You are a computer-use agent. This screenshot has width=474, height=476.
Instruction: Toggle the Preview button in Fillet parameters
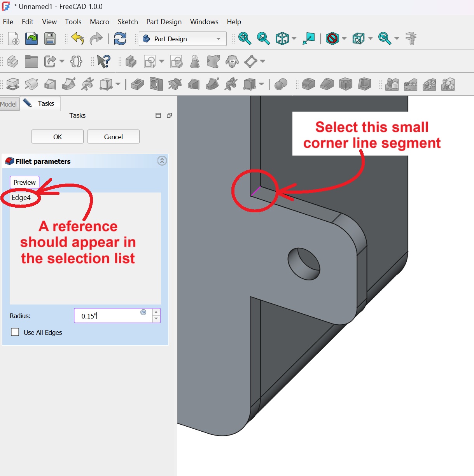pos(24,182)
